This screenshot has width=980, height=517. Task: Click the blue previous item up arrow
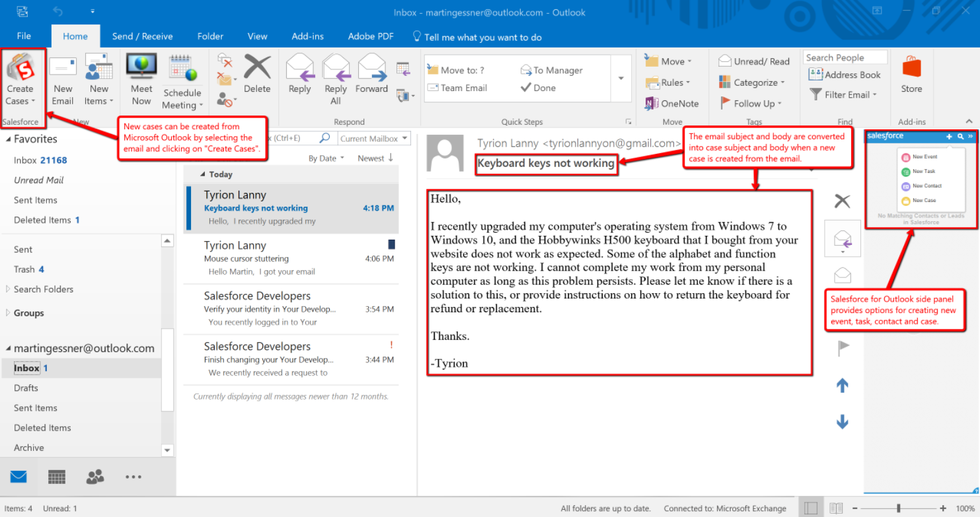pyautogui.click(x=843, y=386)
